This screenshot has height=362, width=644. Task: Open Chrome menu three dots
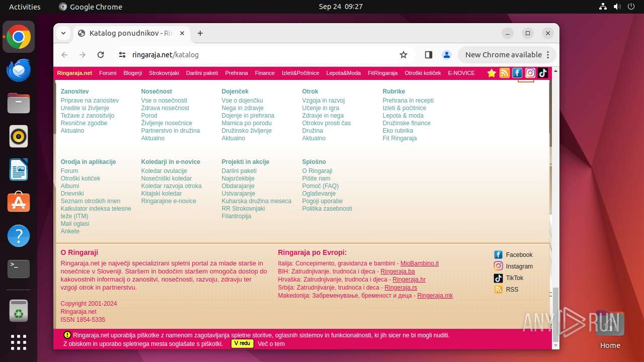point(548,55)
